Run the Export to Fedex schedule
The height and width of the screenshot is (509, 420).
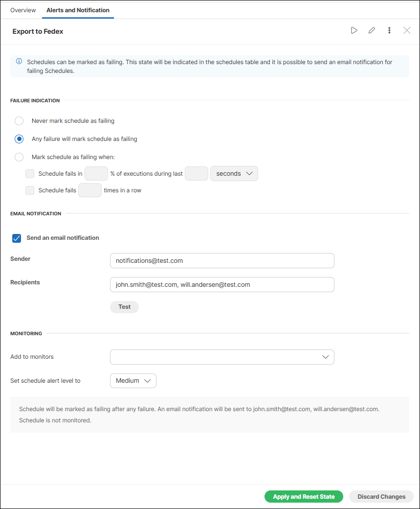coord(354,30)
